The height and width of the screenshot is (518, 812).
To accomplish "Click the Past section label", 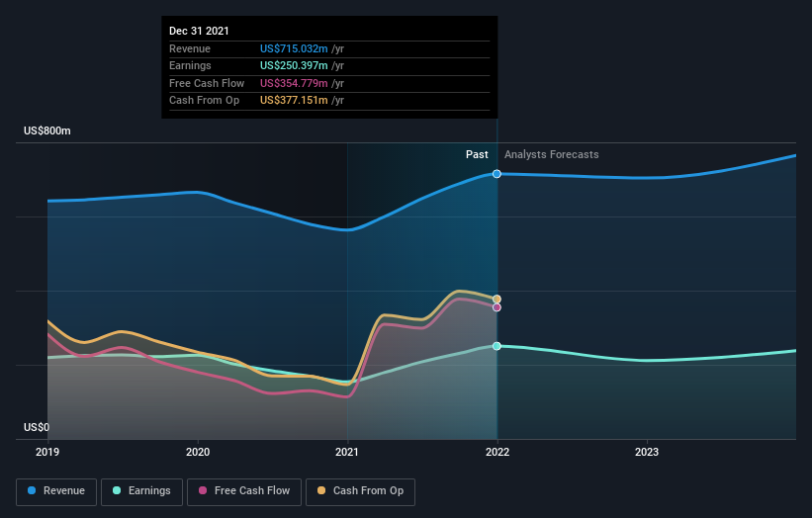I will [x=477, y=155].
